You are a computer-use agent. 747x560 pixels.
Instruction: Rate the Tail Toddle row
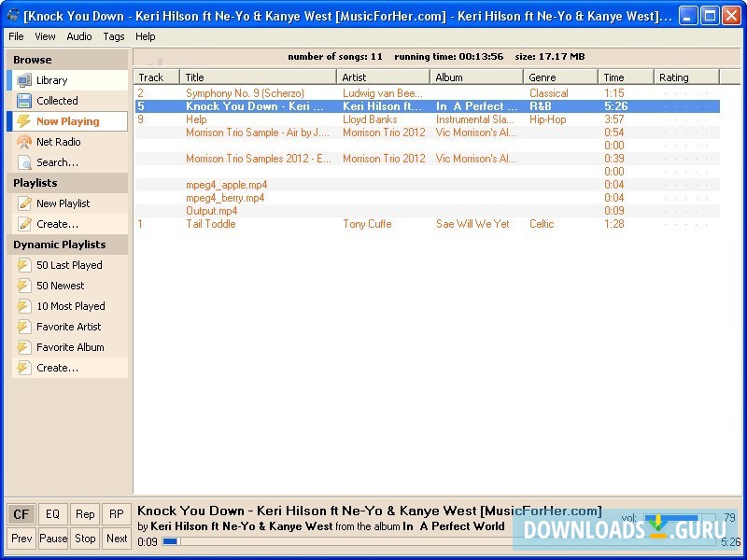(685, 224)
